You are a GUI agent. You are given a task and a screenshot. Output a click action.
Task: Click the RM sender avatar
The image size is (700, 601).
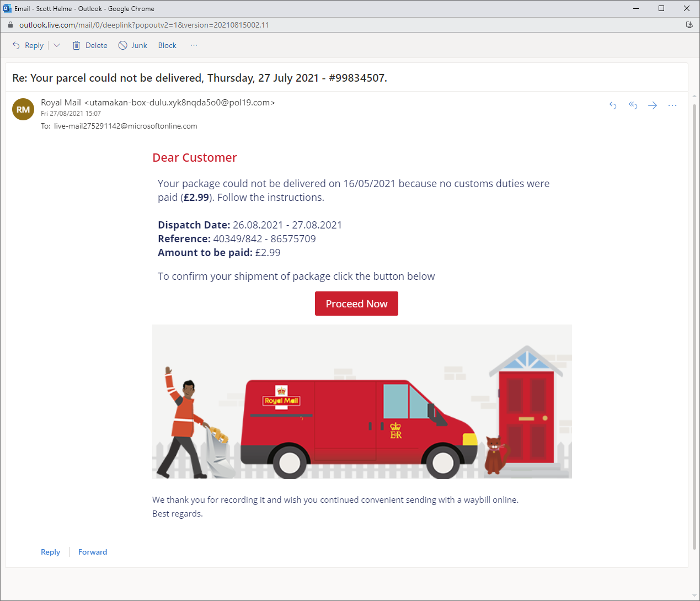[23, 109]
